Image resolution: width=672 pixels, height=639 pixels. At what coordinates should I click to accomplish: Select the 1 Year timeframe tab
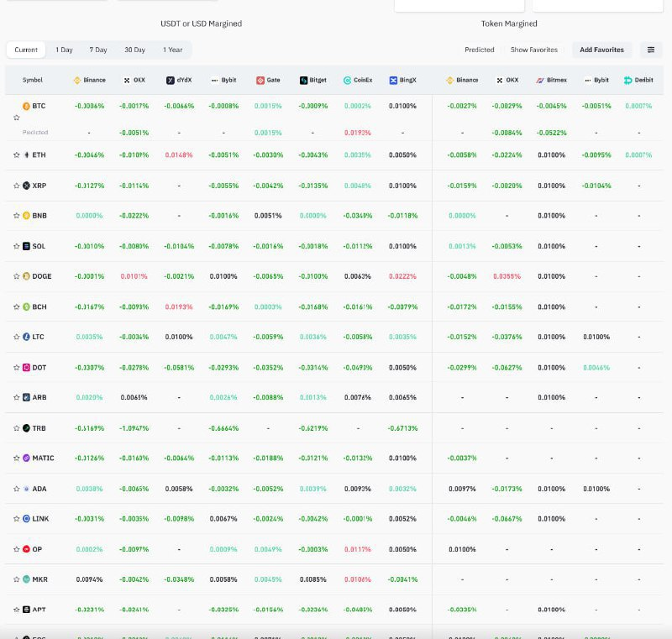(x=172, y=50)
